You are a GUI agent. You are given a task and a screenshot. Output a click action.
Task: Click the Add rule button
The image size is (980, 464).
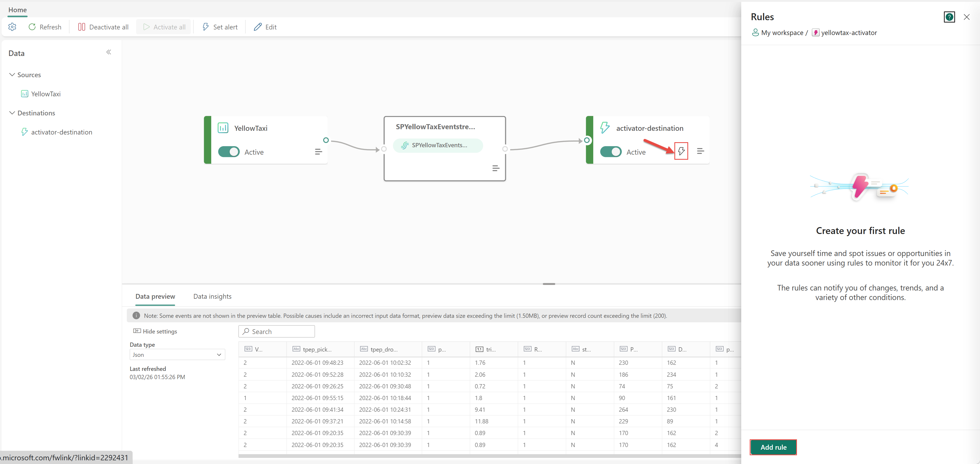[x=773, y=447]
